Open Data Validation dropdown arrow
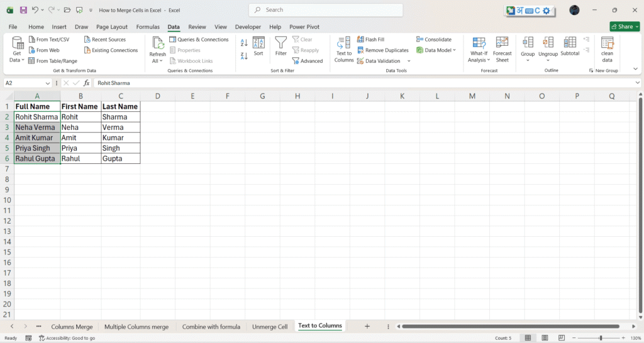The width and height of the screenshot is (644, 343). coord(409,61)
